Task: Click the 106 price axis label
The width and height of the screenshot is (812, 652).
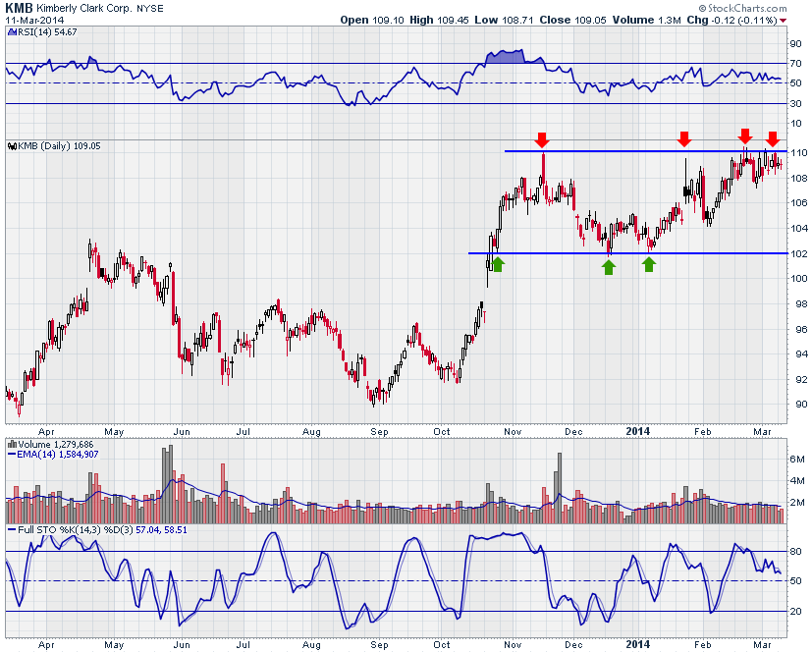Action: coord(799,203)
